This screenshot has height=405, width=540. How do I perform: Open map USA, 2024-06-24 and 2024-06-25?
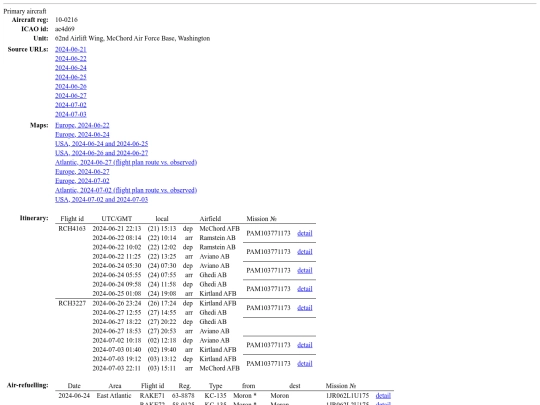pos(102,144)
